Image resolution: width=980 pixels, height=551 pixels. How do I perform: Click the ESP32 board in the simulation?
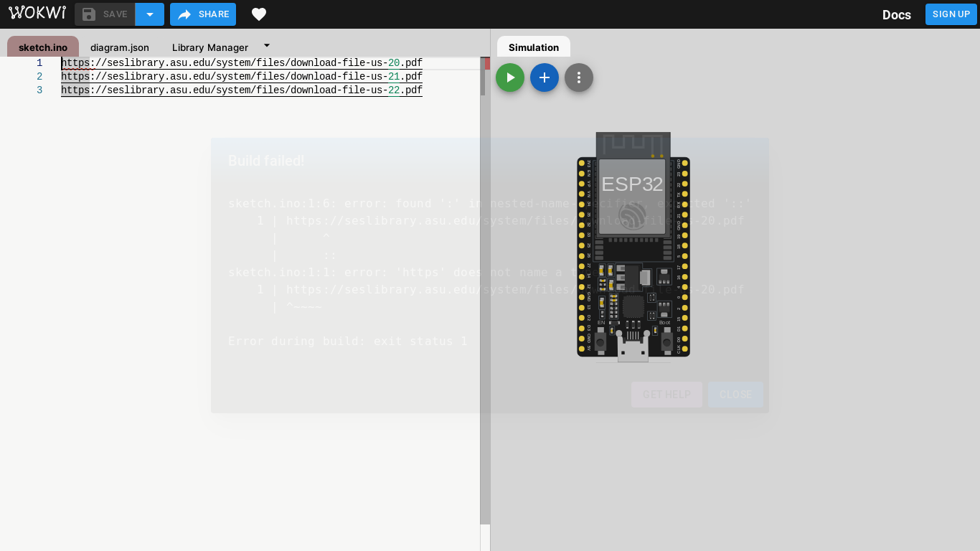pyautogui.click(x=633, y=247)
